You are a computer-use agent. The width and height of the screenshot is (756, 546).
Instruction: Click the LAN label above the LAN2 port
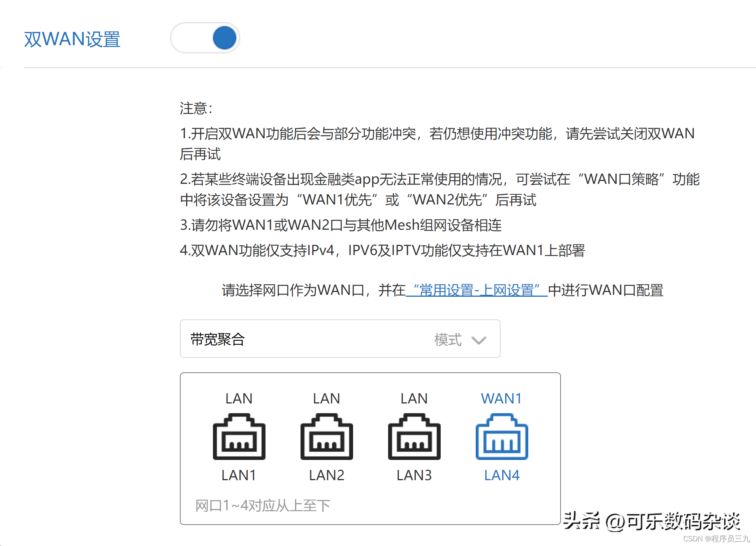click(x=327, y=398)
